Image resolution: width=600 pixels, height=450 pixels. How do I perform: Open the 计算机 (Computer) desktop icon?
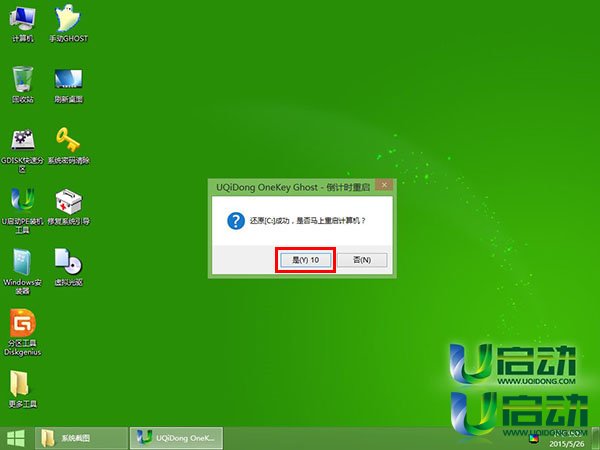click(23, 23)
